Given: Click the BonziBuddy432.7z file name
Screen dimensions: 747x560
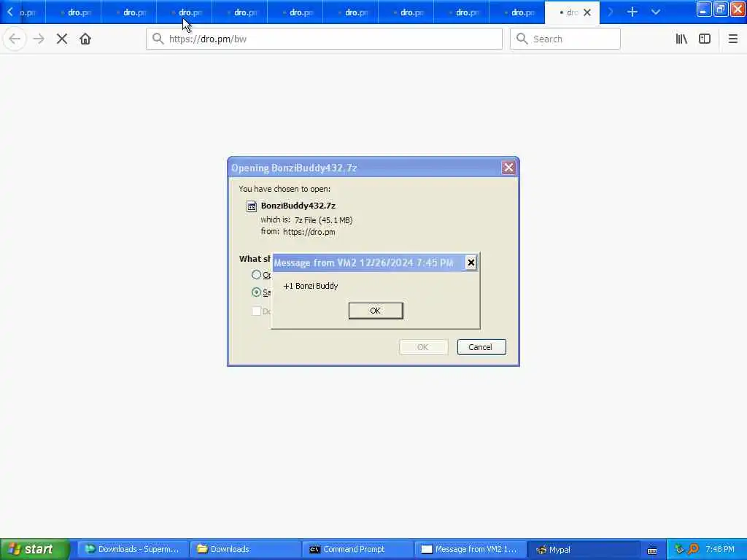Looking at the screenshot, I should pos(298,206).
